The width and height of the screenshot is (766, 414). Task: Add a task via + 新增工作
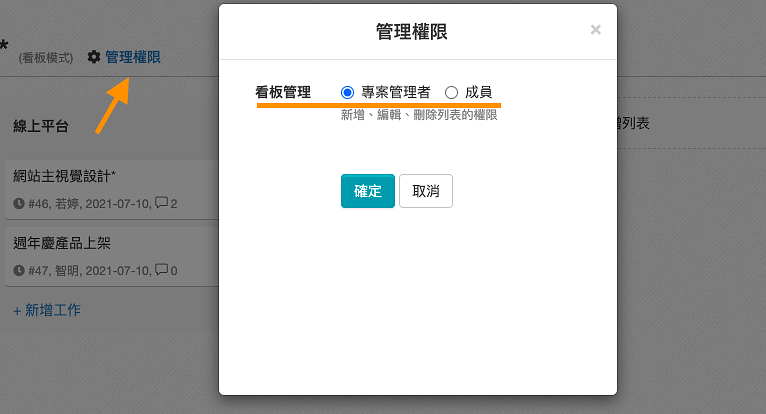pos(47,310)
